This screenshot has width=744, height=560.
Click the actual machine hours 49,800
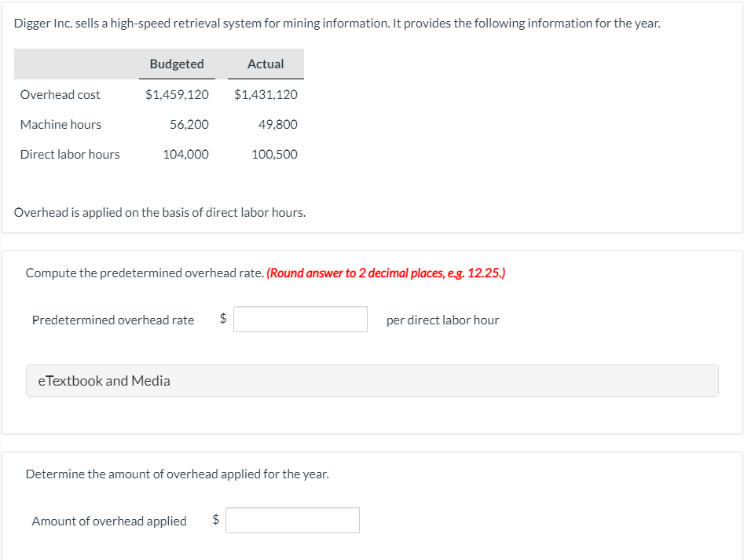(x=278, y=124)
